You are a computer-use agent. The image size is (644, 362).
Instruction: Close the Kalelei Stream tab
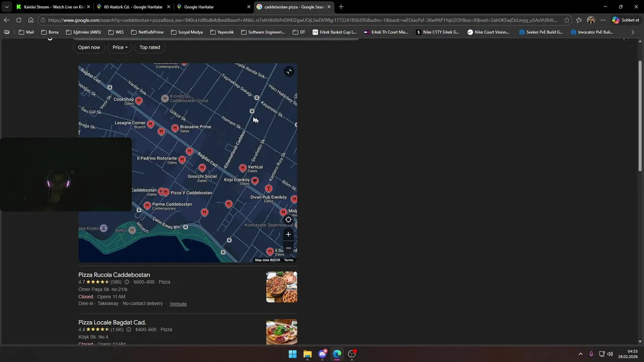pyautogui.click(x=89, y=7)
